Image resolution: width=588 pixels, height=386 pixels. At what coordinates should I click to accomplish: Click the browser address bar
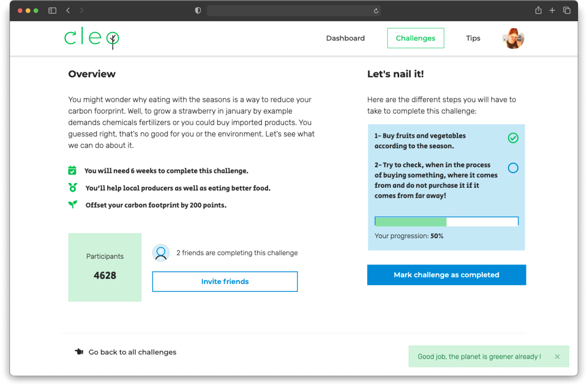pos(293,11)
